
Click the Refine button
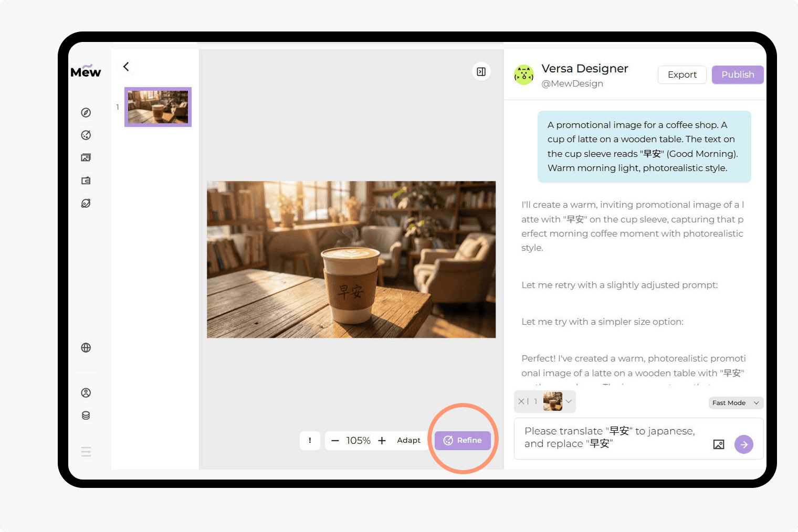(463, 440)
